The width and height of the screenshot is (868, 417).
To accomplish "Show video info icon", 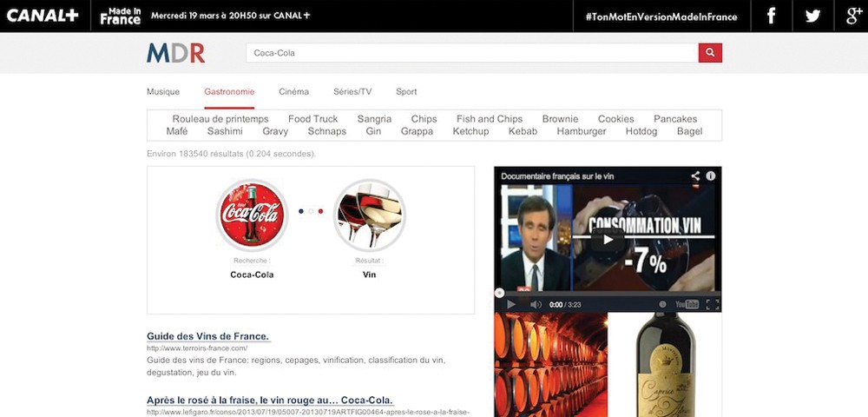I will pos(711,176).
